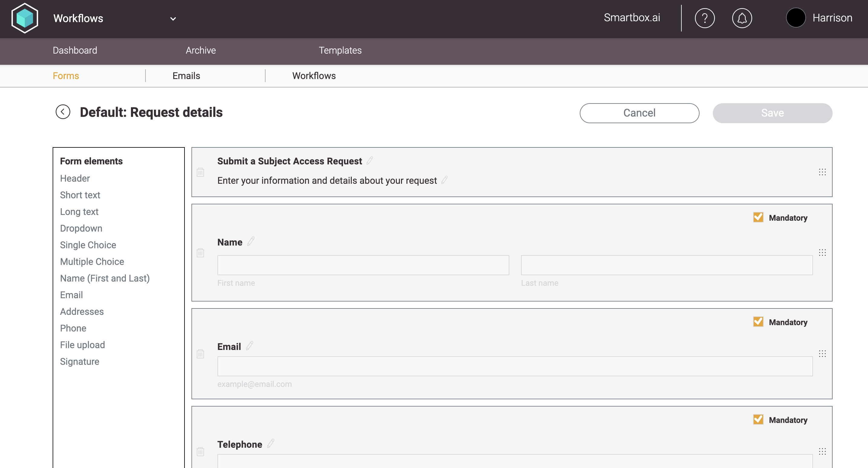Open the notifications bell icon
The image size is (868, 468).
742,18
